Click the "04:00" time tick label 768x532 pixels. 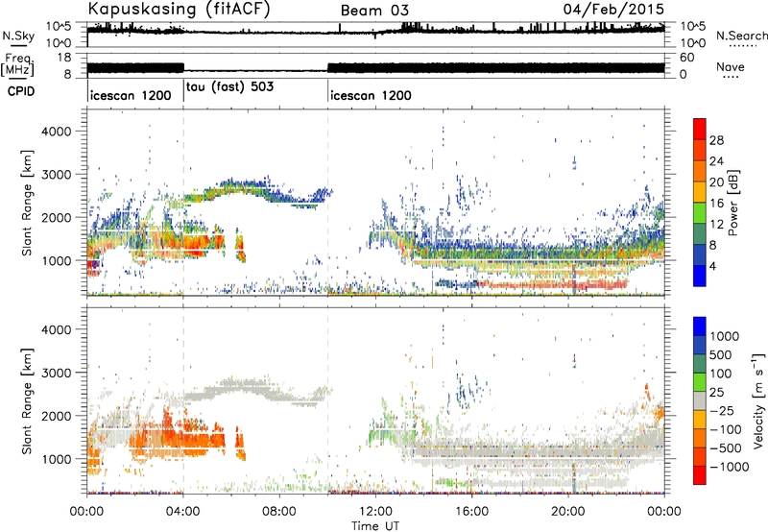tap(183, 512)
